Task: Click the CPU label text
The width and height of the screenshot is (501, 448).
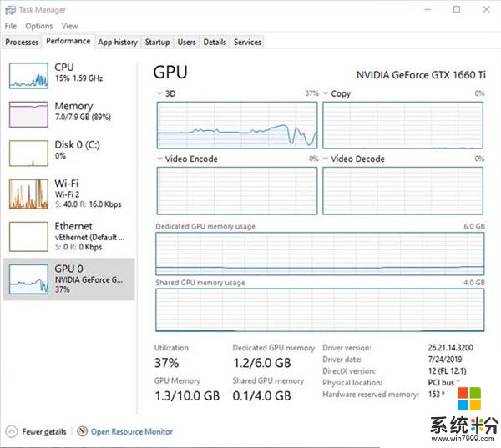Action: coord(64,67)
